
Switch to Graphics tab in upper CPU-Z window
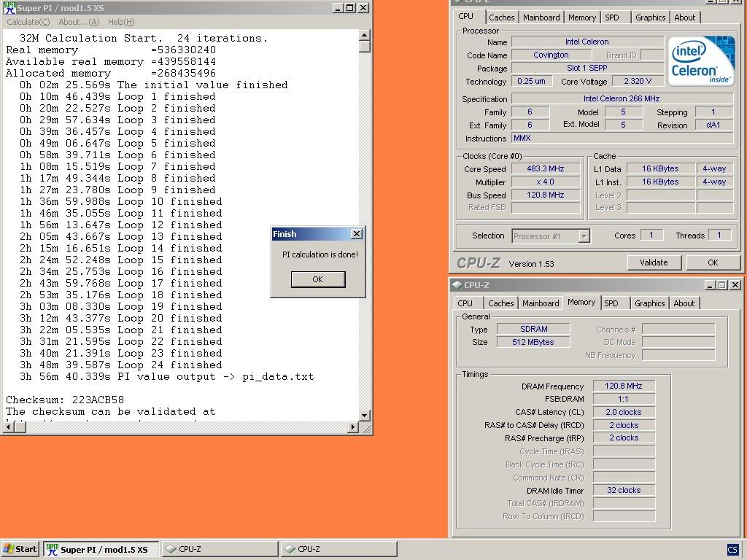click(x=650, y=17)
